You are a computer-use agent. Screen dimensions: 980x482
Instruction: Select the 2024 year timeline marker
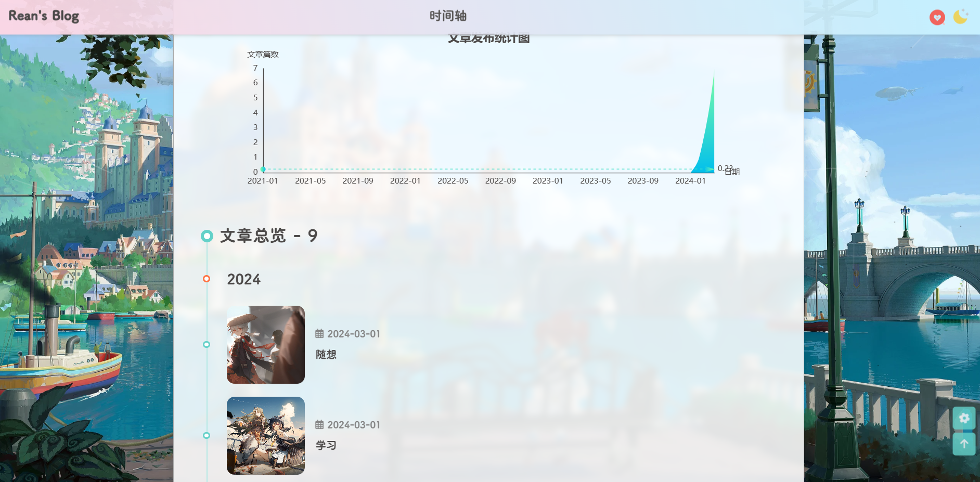207,279
